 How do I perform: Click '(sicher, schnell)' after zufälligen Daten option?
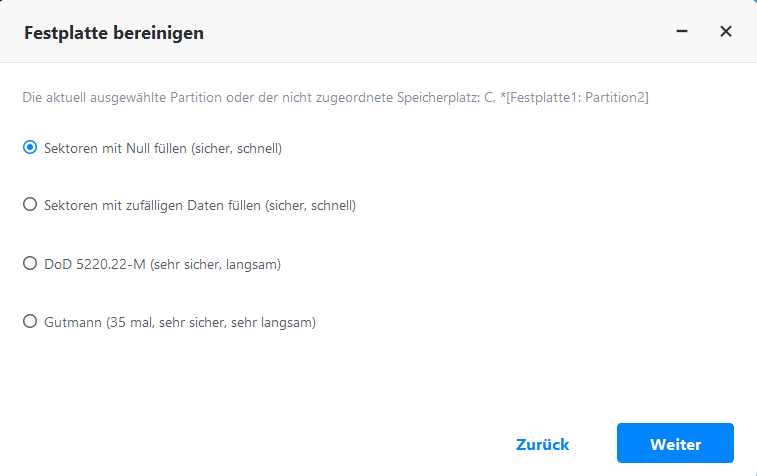pyautogui.click(x=310, y=206)
